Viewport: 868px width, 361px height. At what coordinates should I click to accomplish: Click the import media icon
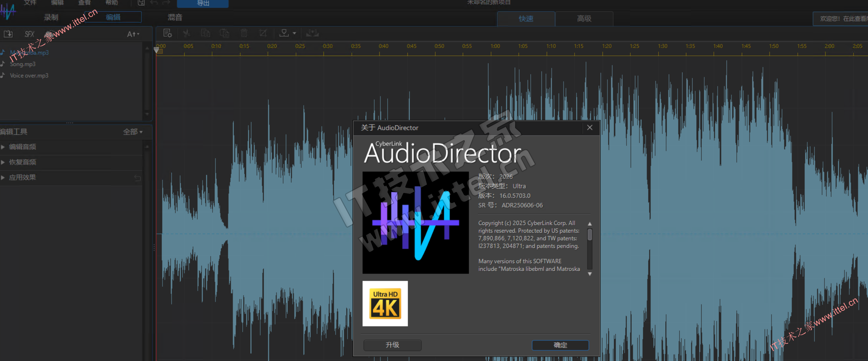[8, 34]
